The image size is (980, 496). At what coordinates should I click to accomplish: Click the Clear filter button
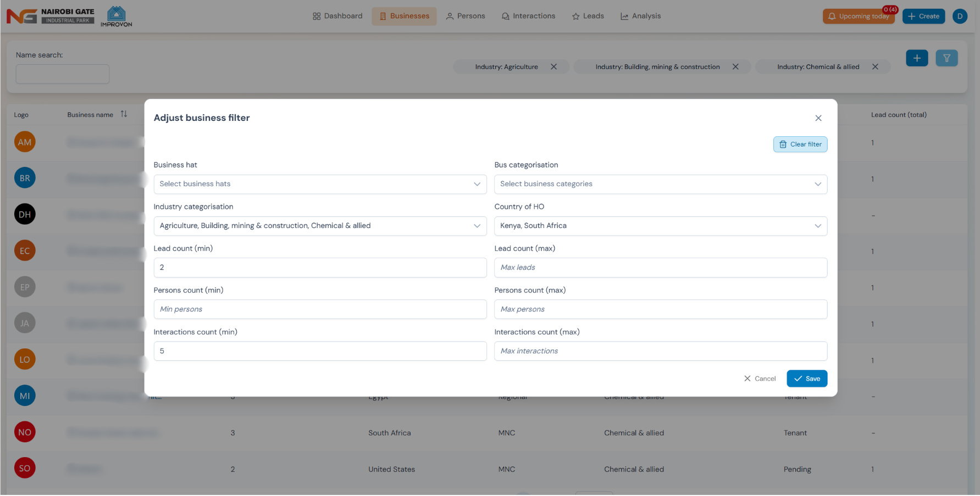[800, 144]
